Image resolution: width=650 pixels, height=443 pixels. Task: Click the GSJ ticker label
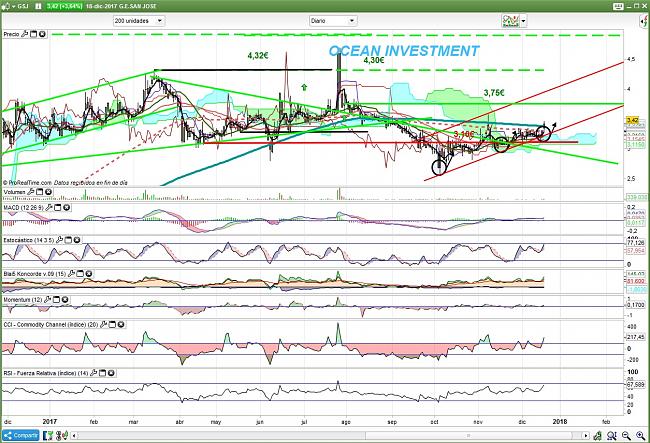click(x=23, y=6)
